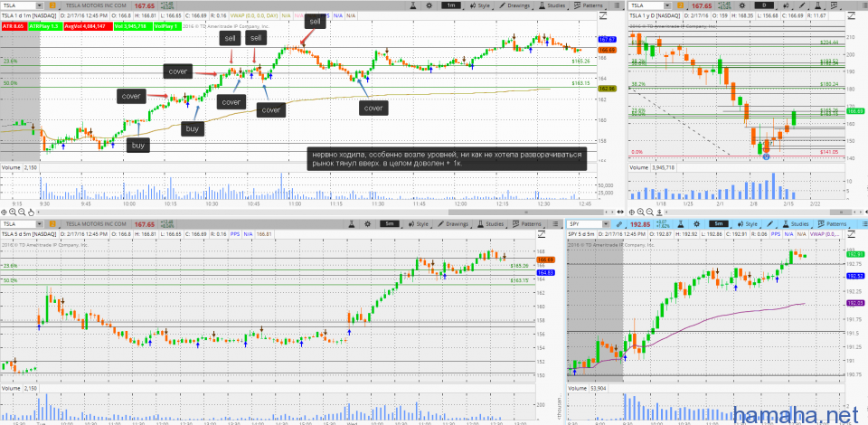Click orange link icon in TSLA 5m chart
The height and width of the screenshot is (425, 868).
point(52,224)
